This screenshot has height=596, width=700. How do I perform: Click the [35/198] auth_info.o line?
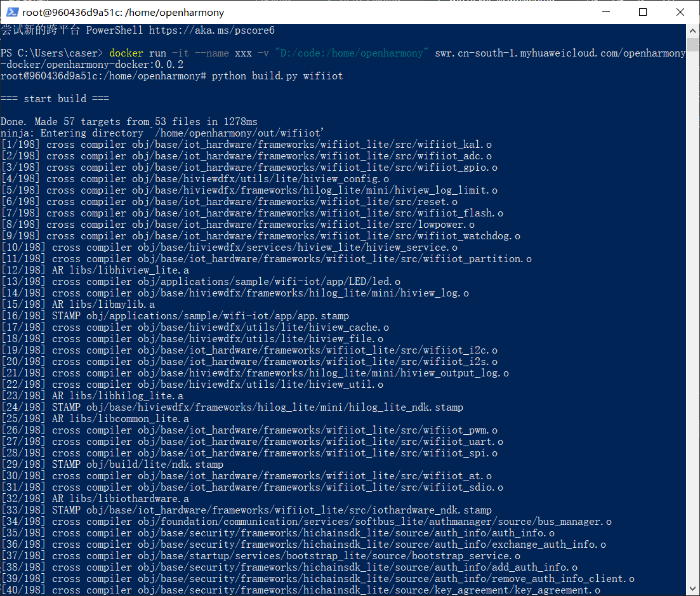(278, 533)
